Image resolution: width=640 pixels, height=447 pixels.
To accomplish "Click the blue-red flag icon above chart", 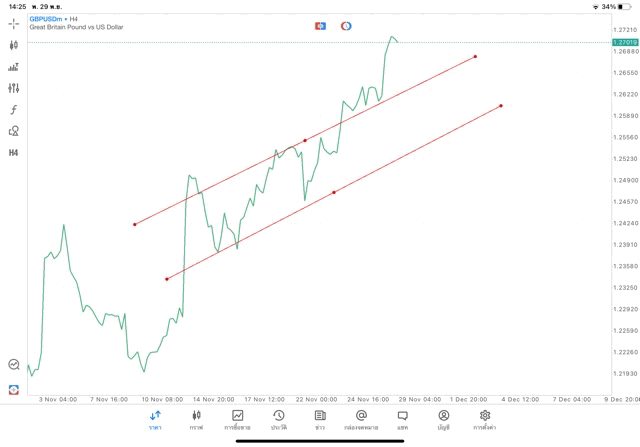I will pyautogui.click(x=321, y=25).
